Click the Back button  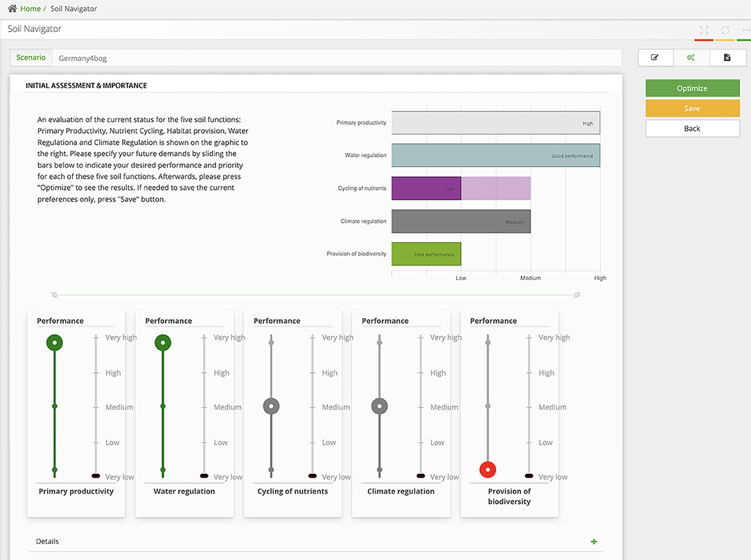pos(692,128)
